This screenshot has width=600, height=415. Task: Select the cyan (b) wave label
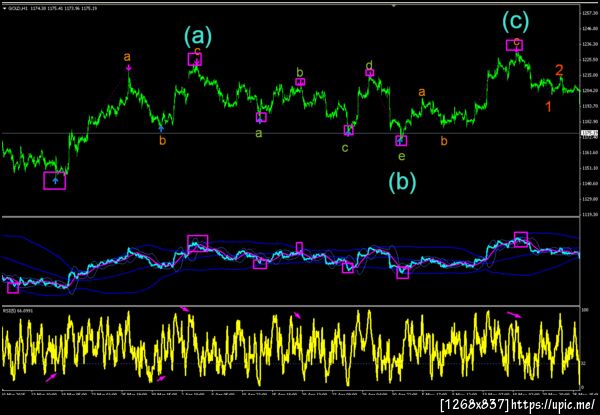click(x=402, y=182)
